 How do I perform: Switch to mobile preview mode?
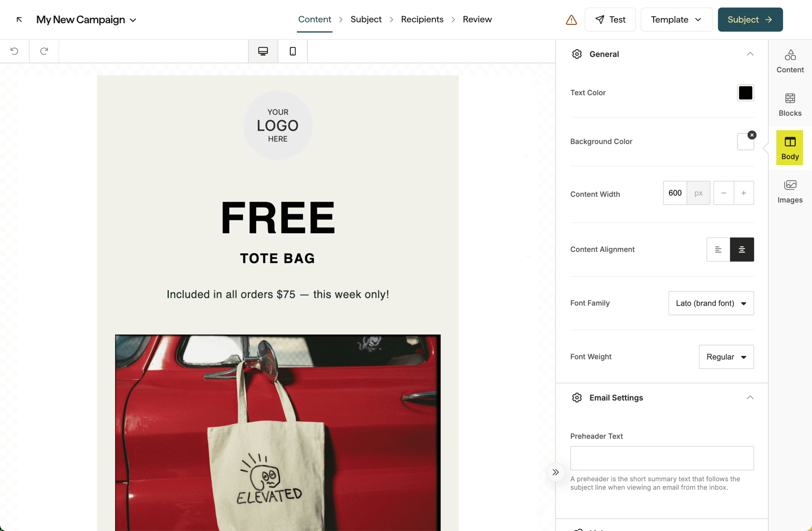(292, 51)
